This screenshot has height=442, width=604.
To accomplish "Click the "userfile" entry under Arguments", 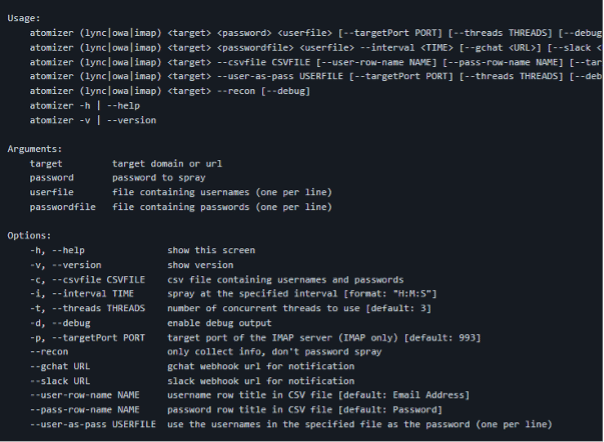I will (51, 191).
